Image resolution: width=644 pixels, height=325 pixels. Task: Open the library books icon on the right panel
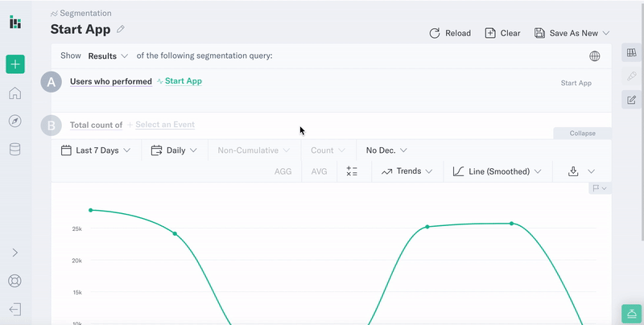coord(631,52)
